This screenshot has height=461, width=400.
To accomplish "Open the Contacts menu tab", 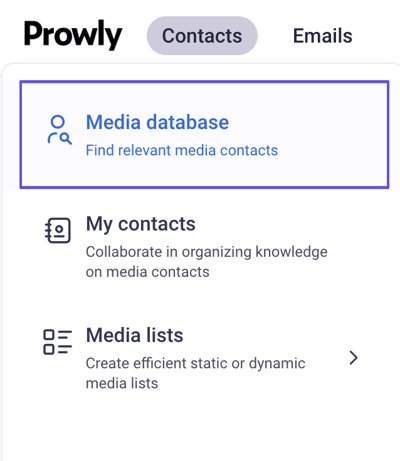I will [x=202, y=36].
